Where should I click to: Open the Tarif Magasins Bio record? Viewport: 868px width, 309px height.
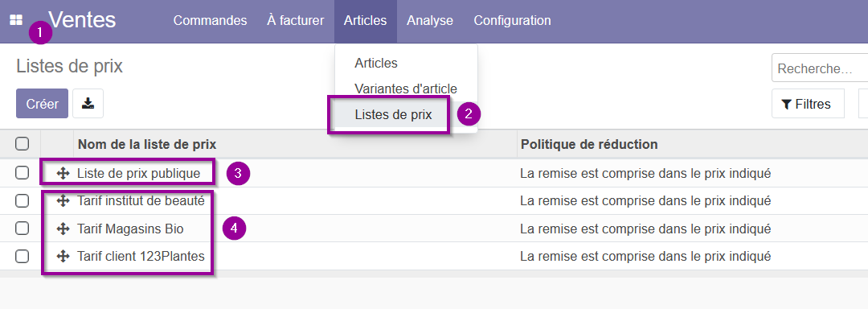pos(130,229)
